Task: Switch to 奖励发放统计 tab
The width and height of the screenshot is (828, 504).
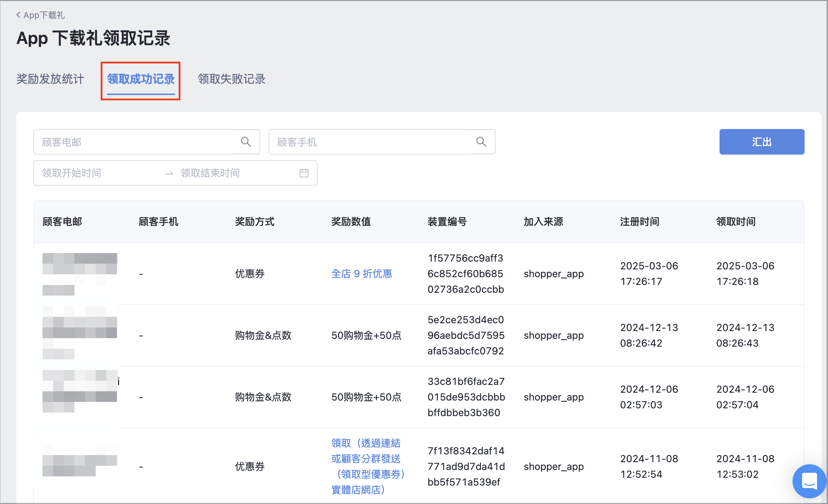Action: pos(50,79)
